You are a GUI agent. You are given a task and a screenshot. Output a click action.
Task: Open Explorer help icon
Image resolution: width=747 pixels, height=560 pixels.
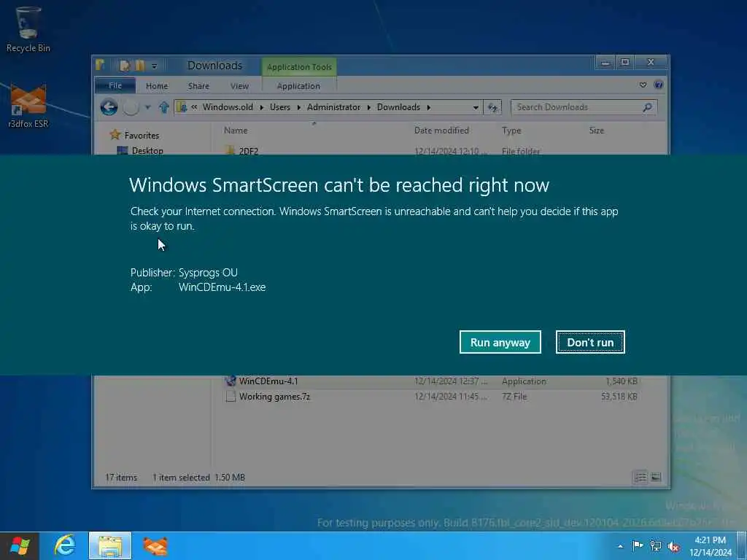pos(659,85)
